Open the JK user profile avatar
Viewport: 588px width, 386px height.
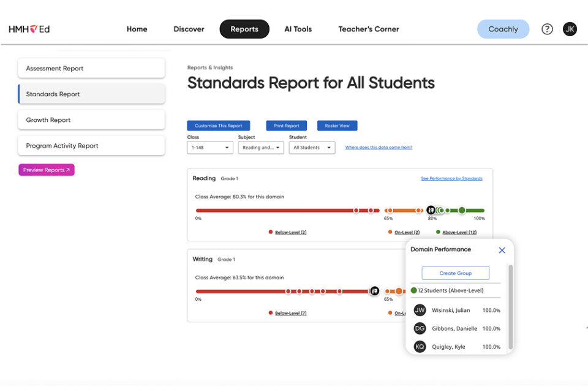click(x=570, y=29)
